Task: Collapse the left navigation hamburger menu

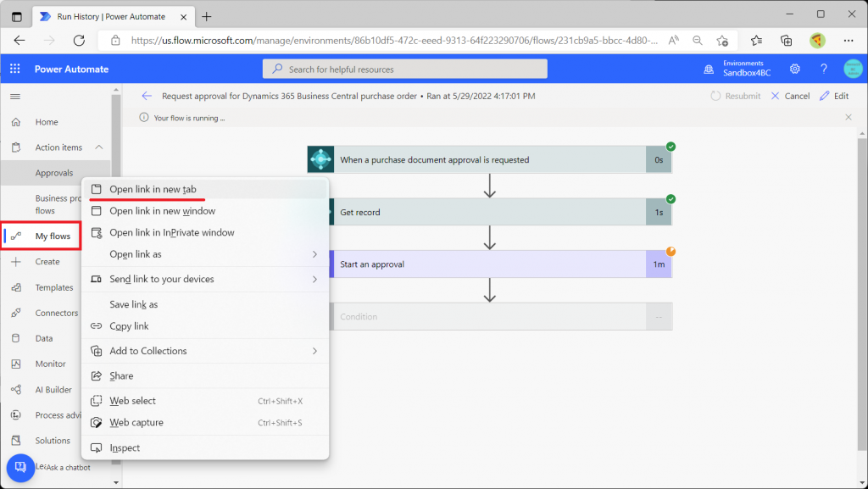Action: pyautogui.click(x=15, y=97)
